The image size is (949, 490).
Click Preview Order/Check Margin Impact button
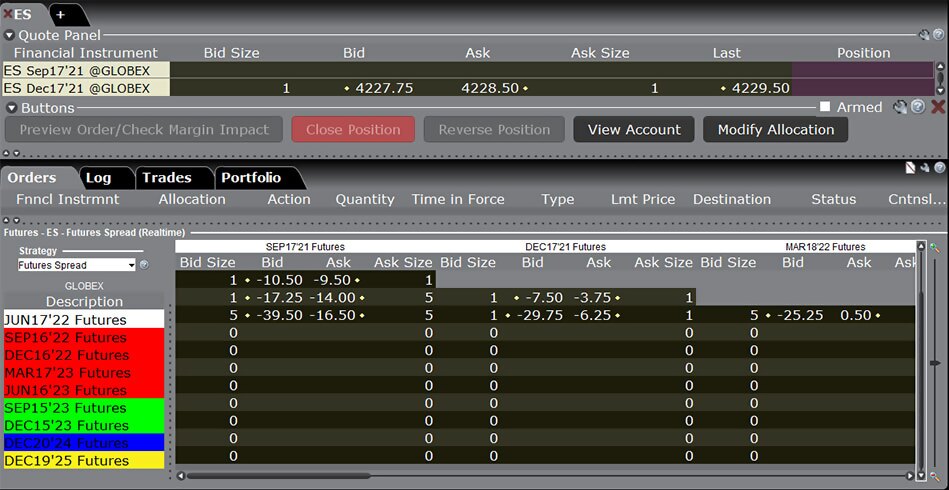click(144, 129)
